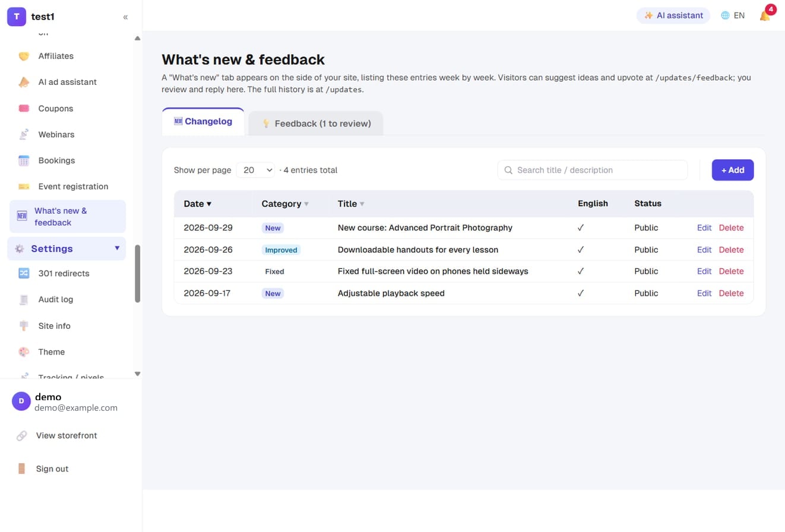Click the sidebar scrollbar thumb
This screenshot has width=785, height=532.
click(x=138, y=274)
